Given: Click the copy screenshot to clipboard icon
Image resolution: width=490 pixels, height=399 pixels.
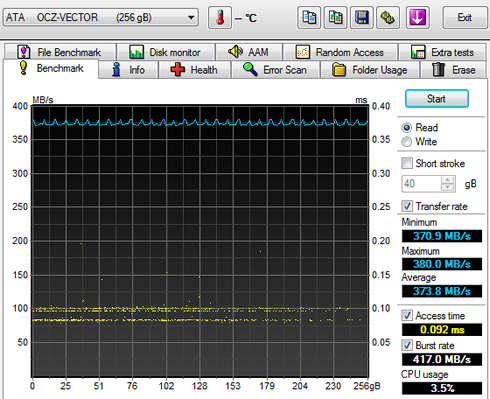Looking at the screenshot, I should (x=335, y=18).
